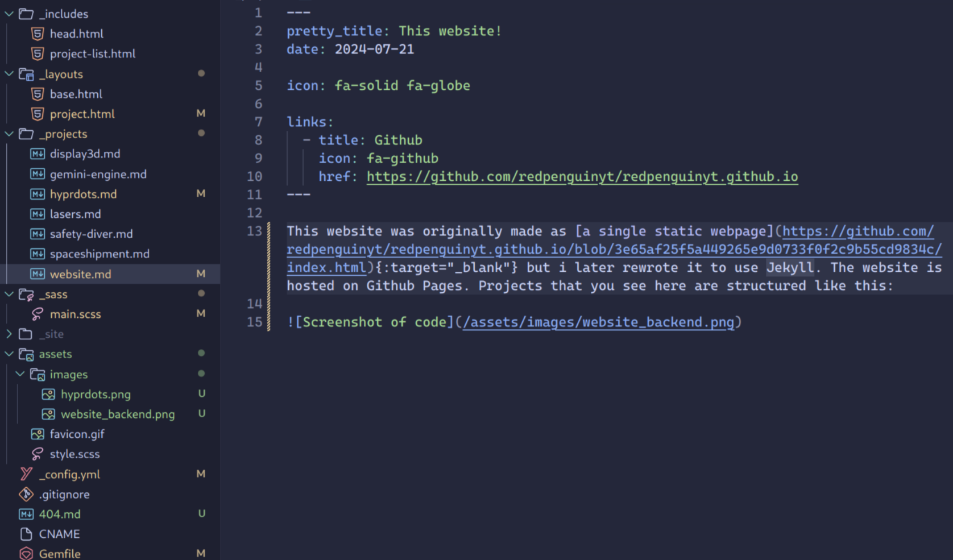Click the ruby gem icon beside Gemfile
Viewport: 953px width, 560px height.
point(26,553)
